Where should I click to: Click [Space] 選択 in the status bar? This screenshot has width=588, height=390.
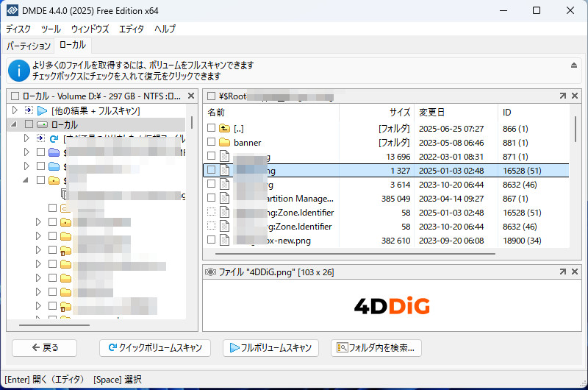coord(118,380)
